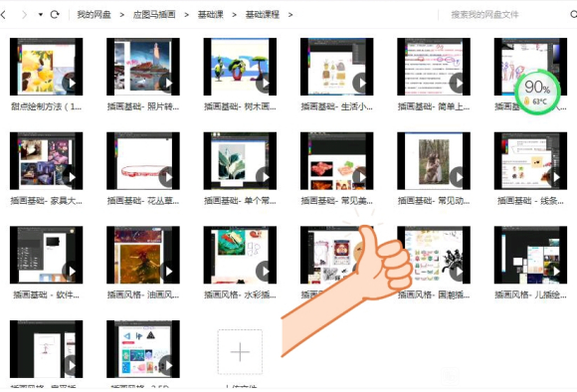
Task: Click the 基础课程 breadcrumb item
Action: tap(263, 15)
